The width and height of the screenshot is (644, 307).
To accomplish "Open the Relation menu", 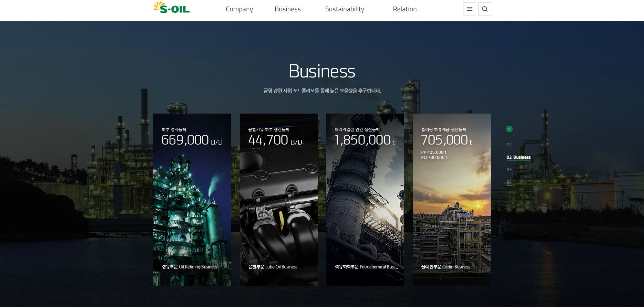I will coord(405,9).
